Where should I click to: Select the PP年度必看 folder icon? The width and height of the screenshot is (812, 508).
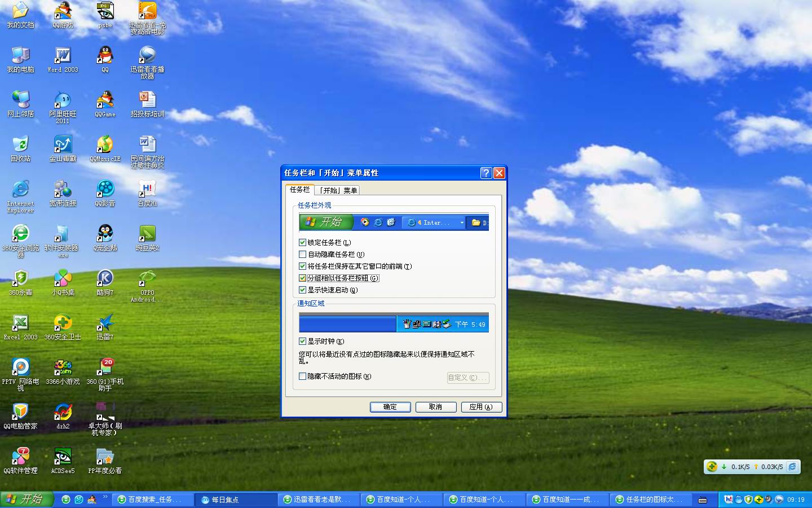click(105, 461)
